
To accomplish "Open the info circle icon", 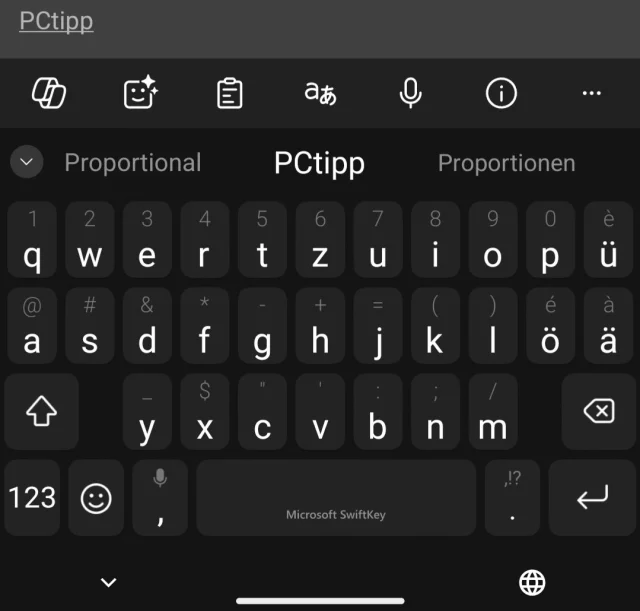I will tap(501, 93).
